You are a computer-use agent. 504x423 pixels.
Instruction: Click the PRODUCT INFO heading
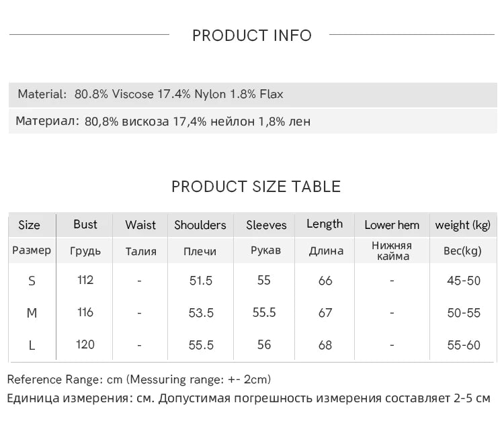click(252, 36)
